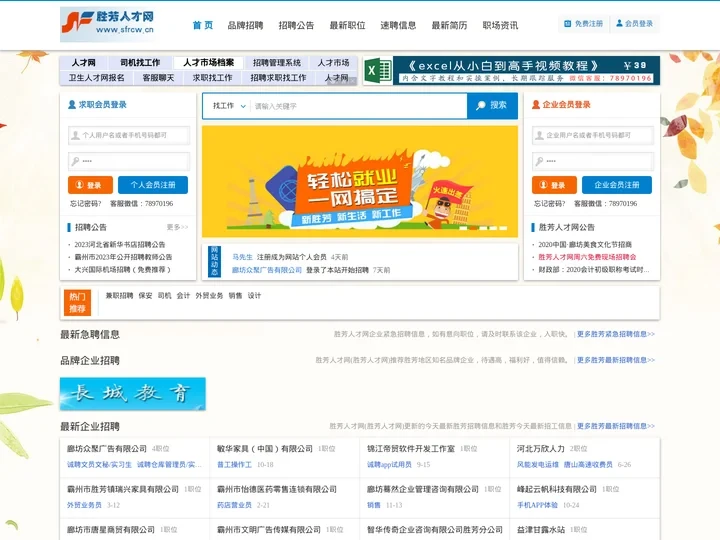
Task: Click the person icon beside 求职会员登录
Action: 72,105
